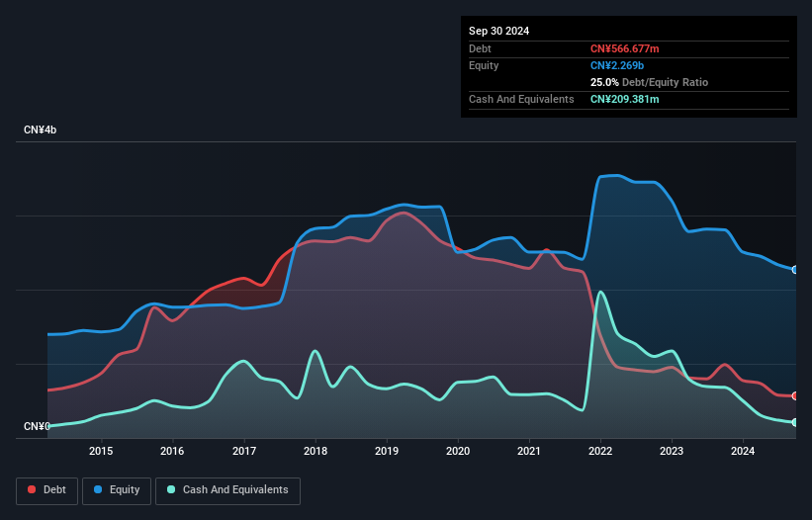The width and height of the screenshot is (812, 520).
Task: Click the blue Equity legend dot
Action: 98,489
